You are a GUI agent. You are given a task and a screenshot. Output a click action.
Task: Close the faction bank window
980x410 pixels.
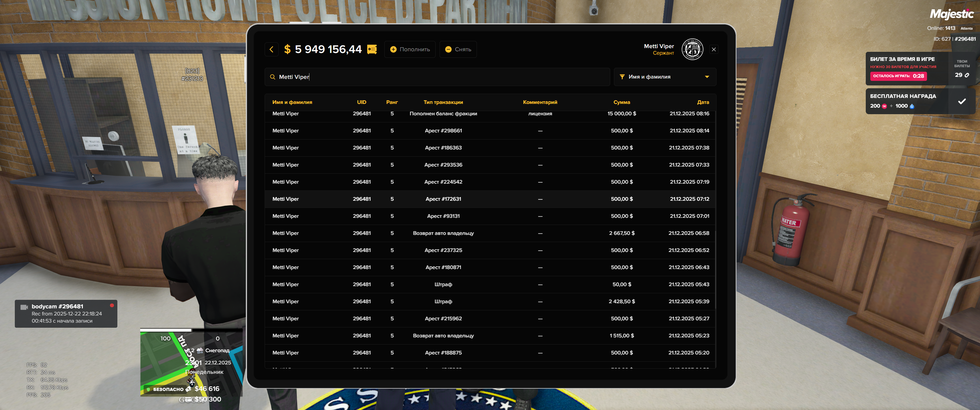pos(713,50)
